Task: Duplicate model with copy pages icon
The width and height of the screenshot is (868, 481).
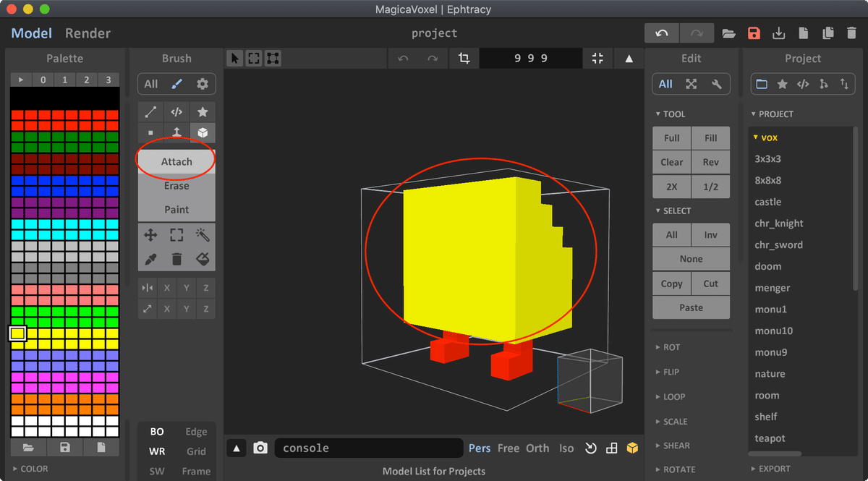Action: pos(828,33)
